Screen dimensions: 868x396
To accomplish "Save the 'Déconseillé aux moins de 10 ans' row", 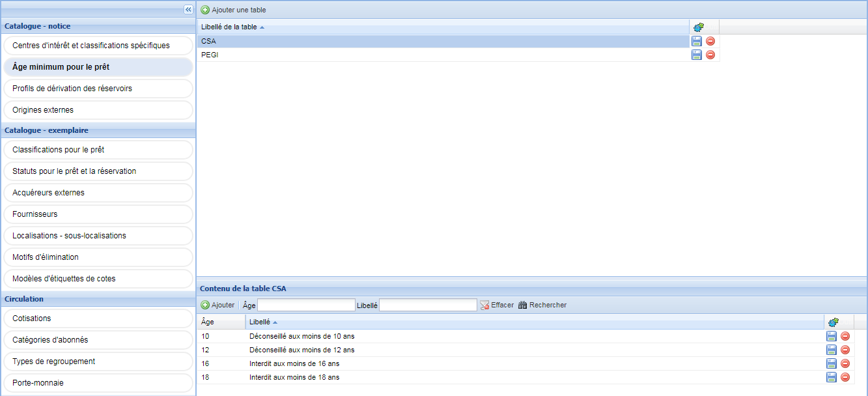I will [832, 336].
